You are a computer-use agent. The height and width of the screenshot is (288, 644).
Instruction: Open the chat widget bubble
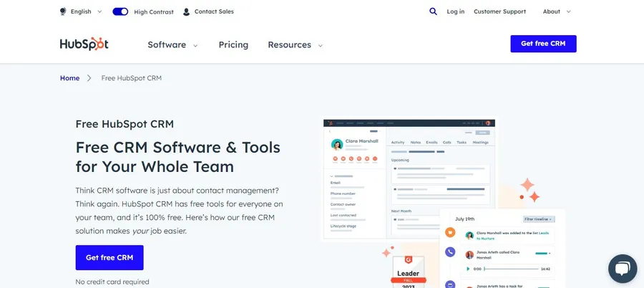pyautogui.click(x=623, y=268)
